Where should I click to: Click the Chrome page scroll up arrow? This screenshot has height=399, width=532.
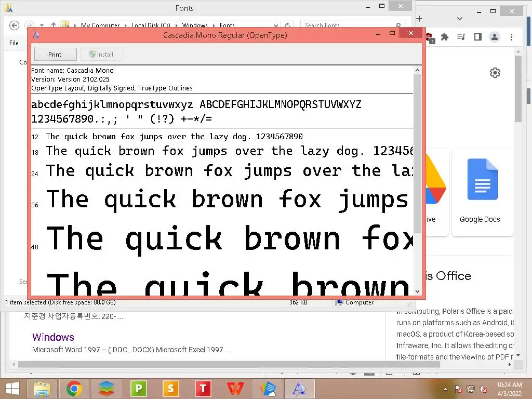point(518,52)
